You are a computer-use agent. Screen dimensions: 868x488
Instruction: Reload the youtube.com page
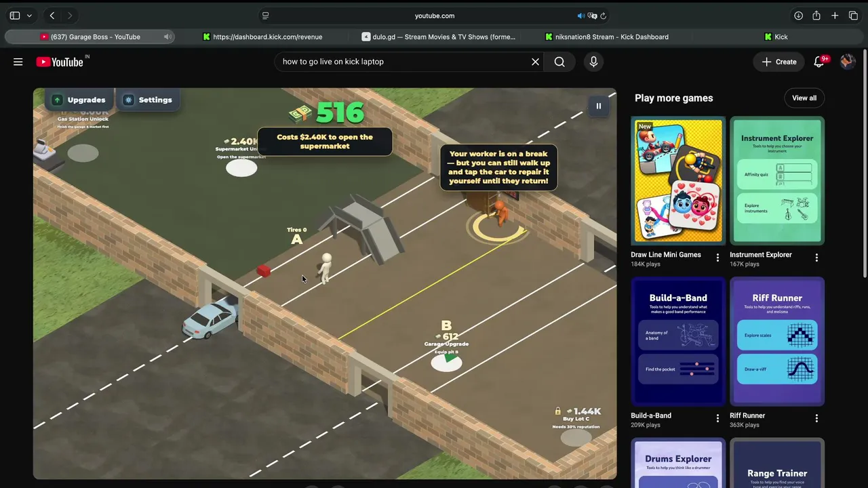603,16
